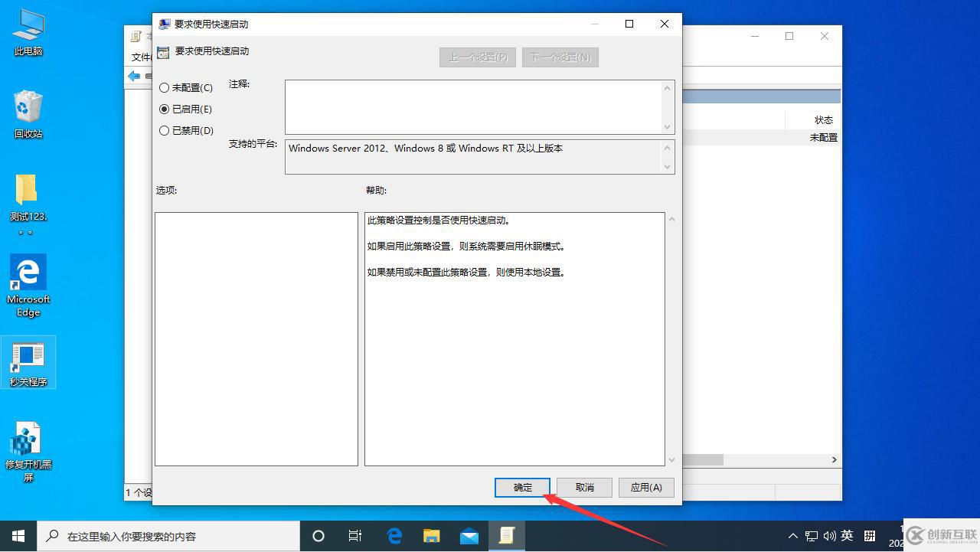Open Microsoft Edge from the taskbar
This screenshot has width=980, height=552.
(x=394, y=536)
